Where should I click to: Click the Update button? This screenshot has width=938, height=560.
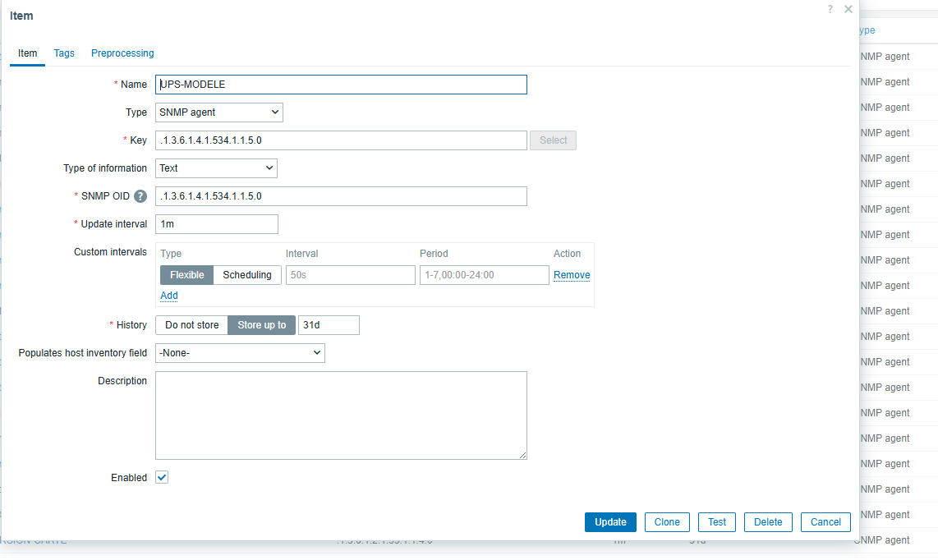click(x=610, y=522)
